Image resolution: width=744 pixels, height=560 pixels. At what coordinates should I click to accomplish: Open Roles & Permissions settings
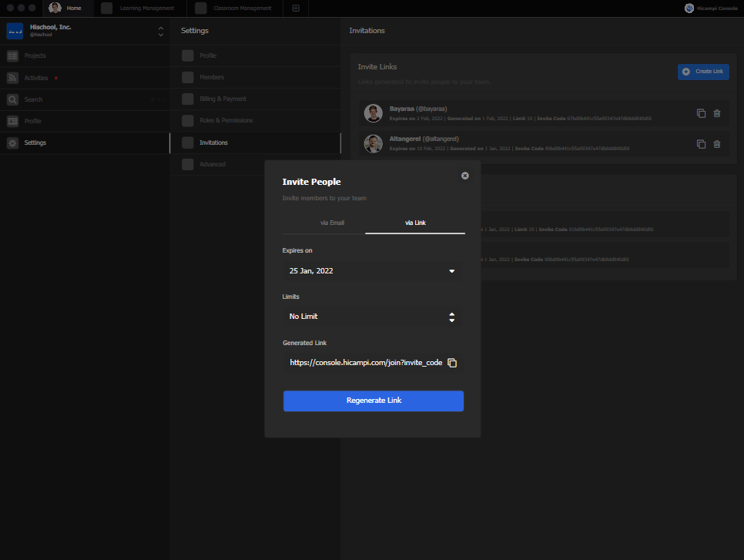(226, 121)
